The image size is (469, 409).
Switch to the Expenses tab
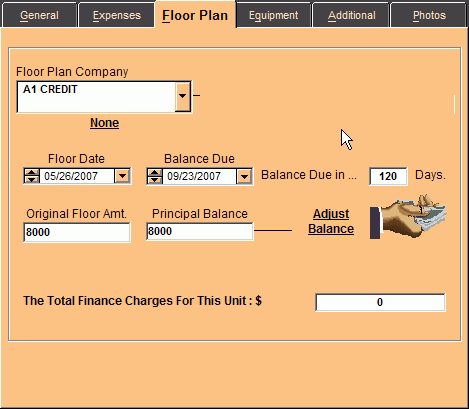click(117, 15)
